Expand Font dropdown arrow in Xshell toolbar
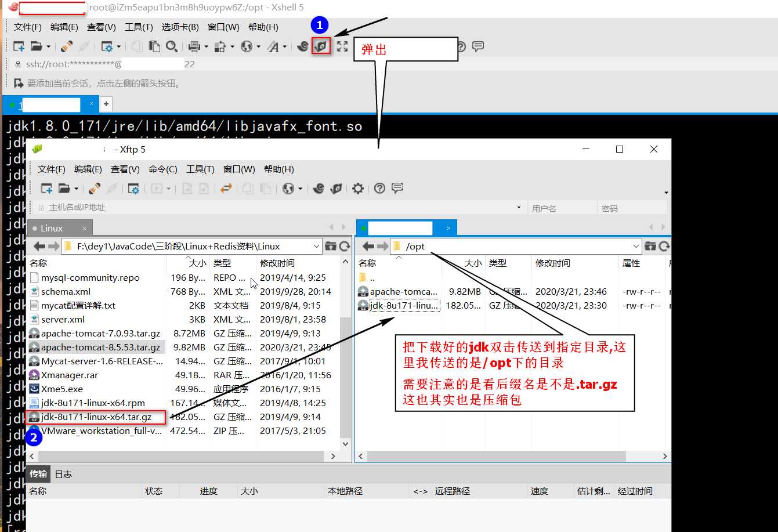Screen dimensions: 778x532 [285, 46]
